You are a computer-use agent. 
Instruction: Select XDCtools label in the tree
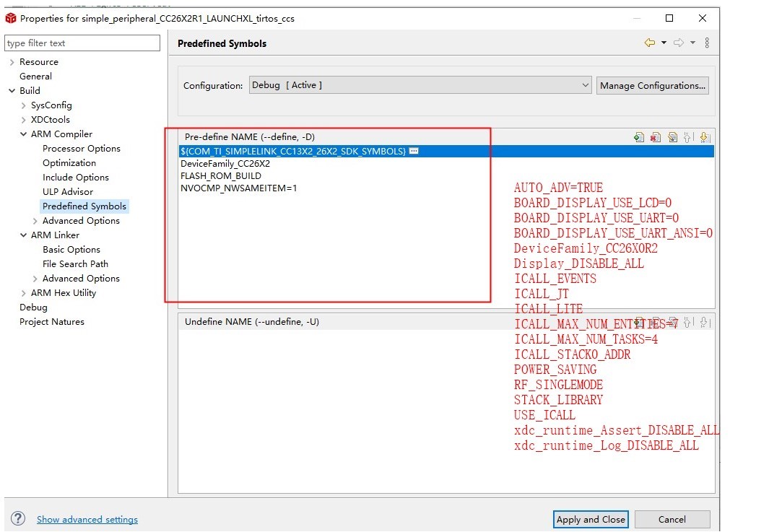pyautogui.click(x=51, y=120)
